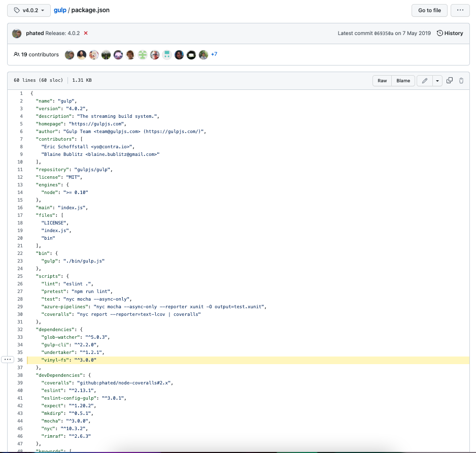Screen dimensions: 476x453
Task: Click the red failed status X icon
Action: (86, 33)
